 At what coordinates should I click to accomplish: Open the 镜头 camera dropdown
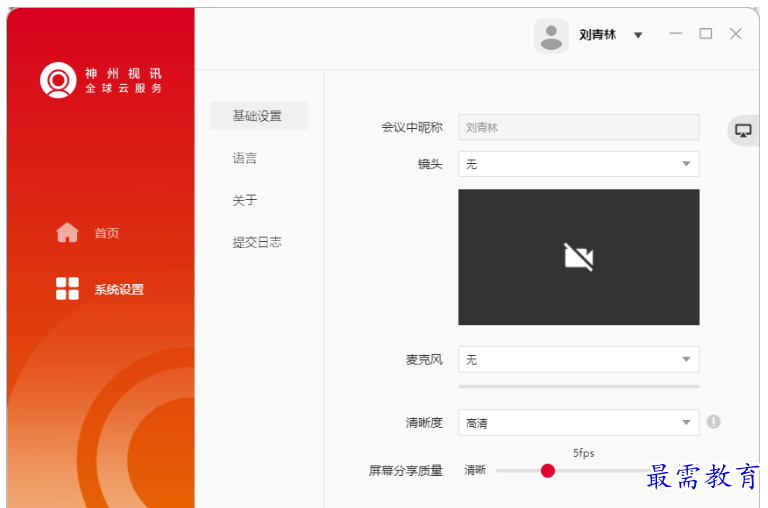578,164
